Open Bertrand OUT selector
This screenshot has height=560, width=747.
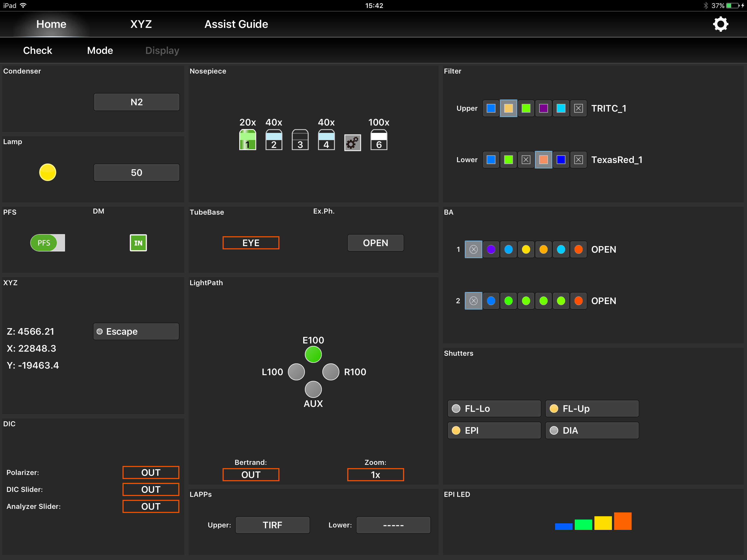(251, 474)
